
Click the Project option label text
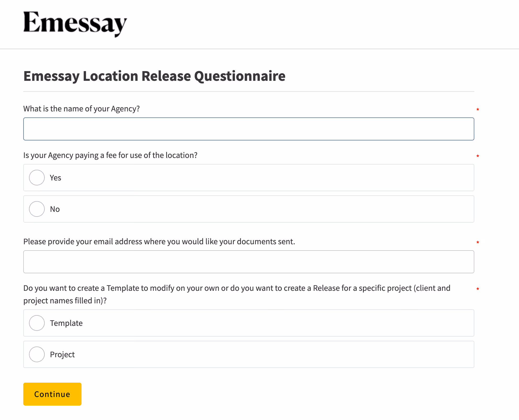click(x=62, y=355)
